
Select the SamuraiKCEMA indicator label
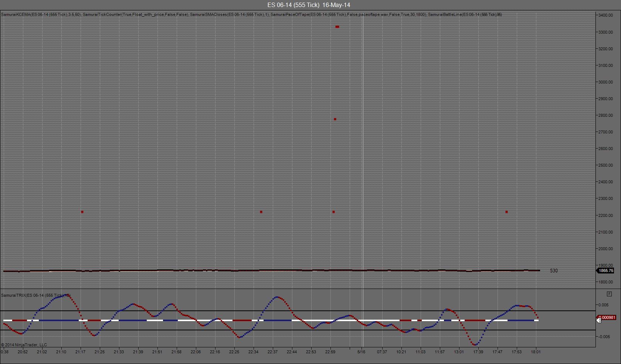(x=41, y=14)
